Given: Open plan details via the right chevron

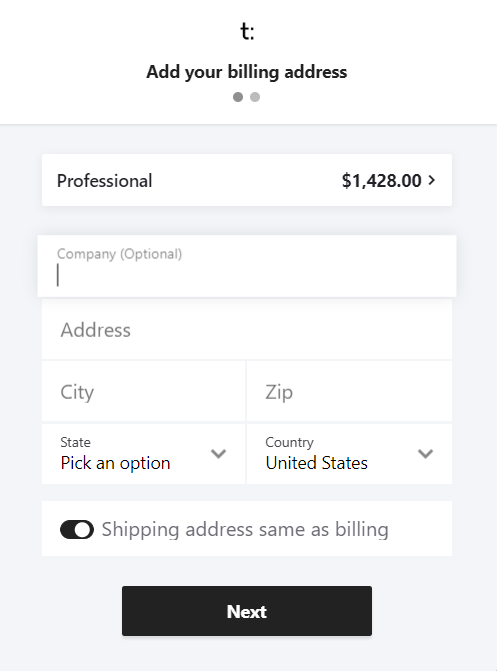Looking at the screenshot, I should (x=432, y=180).
